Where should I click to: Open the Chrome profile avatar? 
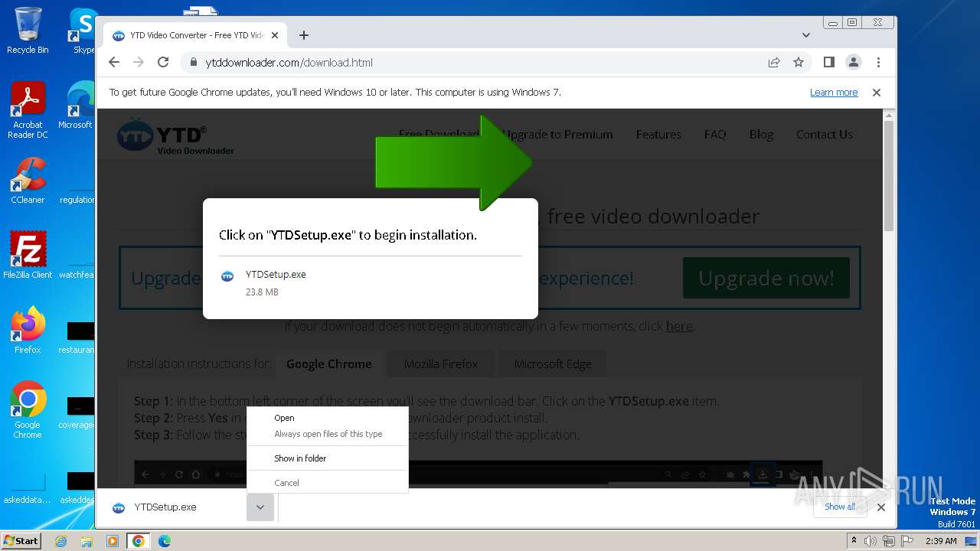click(x=853, y=62)
